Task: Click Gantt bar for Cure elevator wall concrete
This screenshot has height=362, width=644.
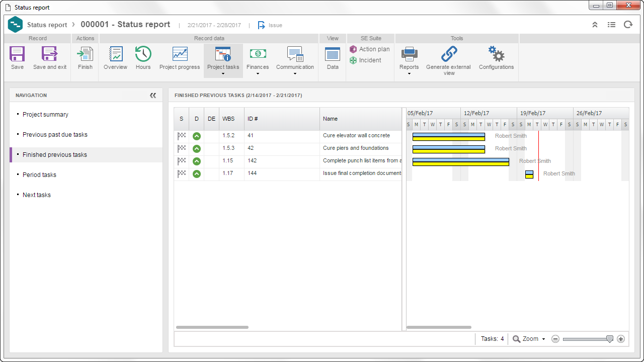Action: pyautogui.click(x=448, y=136)
